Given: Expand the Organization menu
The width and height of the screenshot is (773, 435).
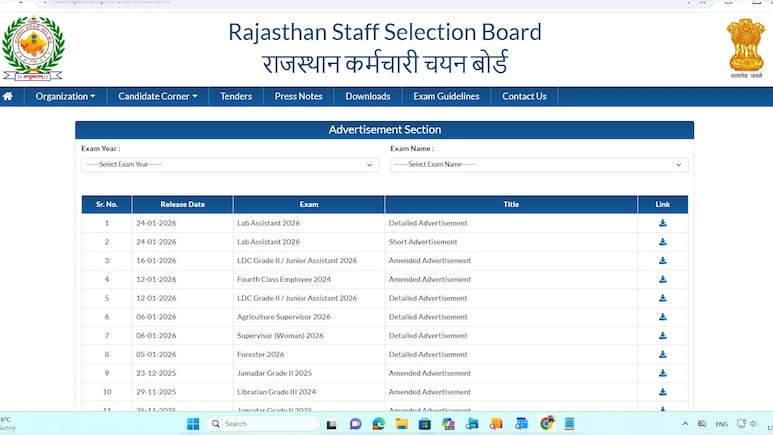Looking at the screenshot, I should [65, 96].
